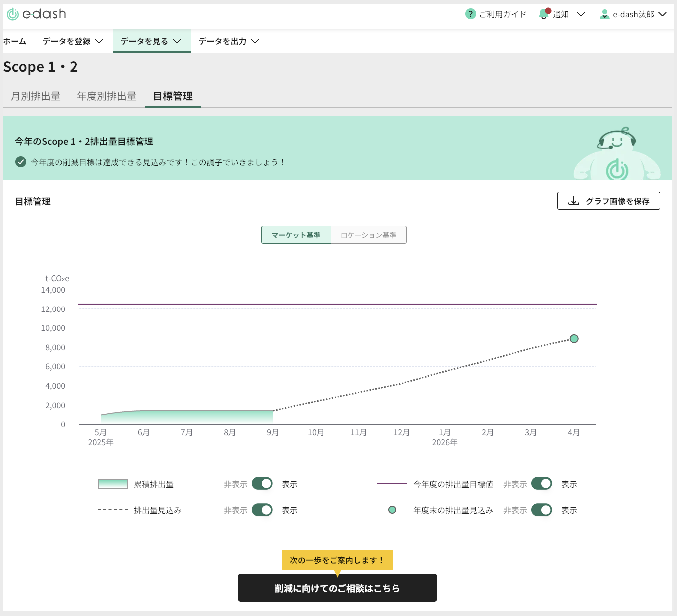The width and height of the screenshot is (677, 616).
Task: Check the 通知 notification bell
Action: (544, 14)
